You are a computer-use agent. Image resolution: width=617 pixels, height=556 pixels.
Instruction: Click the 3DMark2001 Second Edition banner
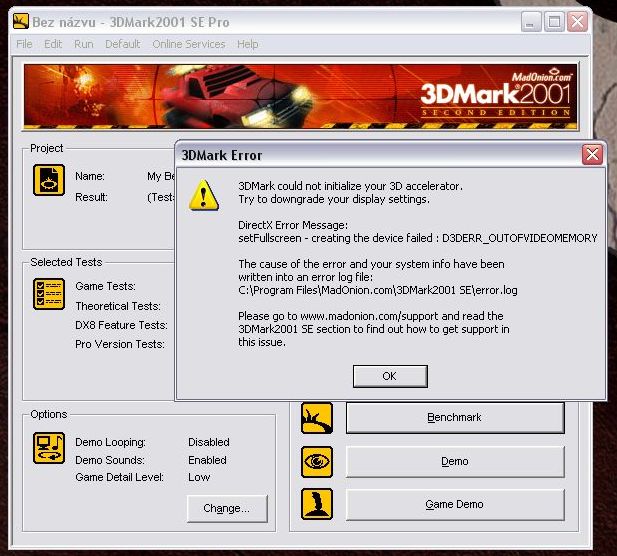(x=301, y=97)
